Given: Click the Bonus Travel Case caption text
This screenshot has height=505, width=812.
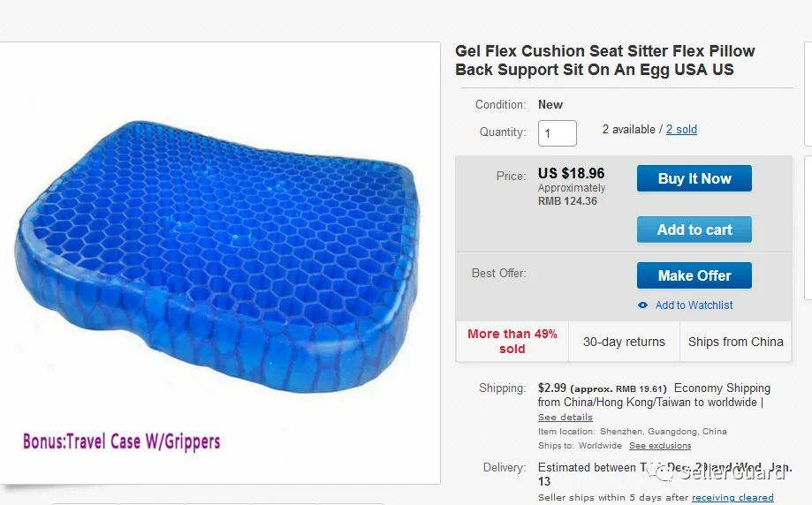Looking at the screenshot, I should [x=122, y=441].
